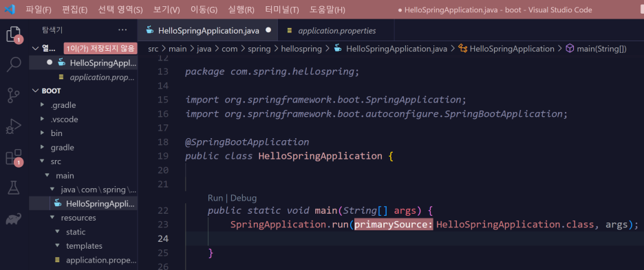Viewport: 644px width, 270px height.
Task: Click the com breadcrumb segment
Action: (x=230, y=48)
